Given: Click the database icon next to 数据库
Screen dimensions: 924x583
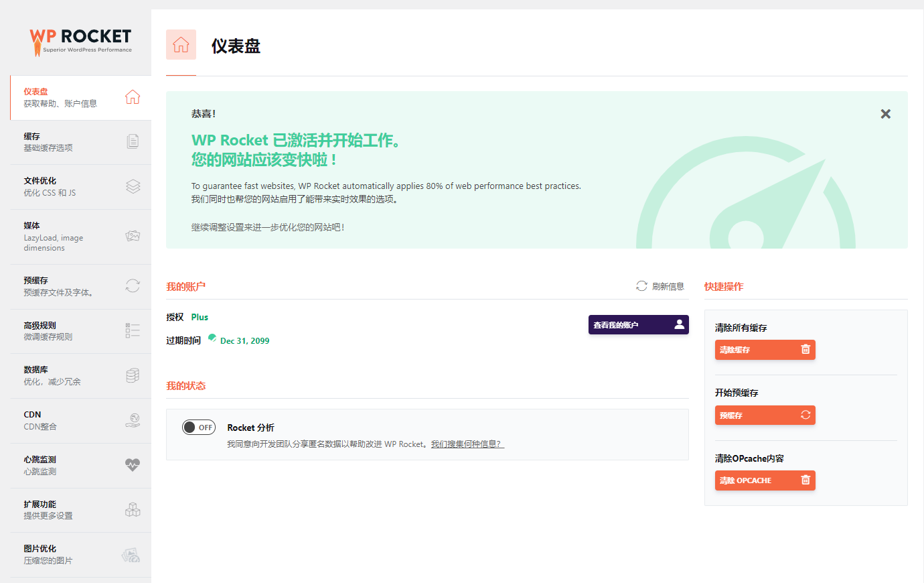Looking at the screenshot, I should click(x=133, y=375).
